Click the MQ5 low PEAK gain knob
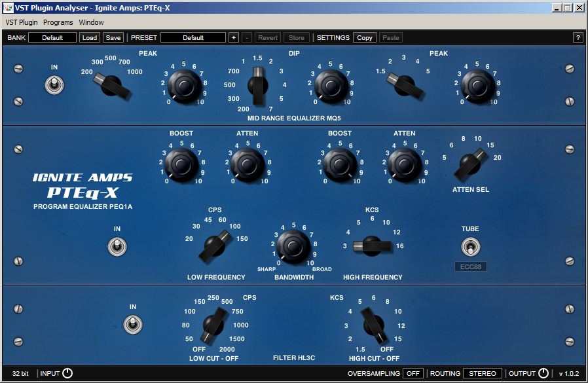The width and height of the screenshot is (588, 383). coord(185,86)
